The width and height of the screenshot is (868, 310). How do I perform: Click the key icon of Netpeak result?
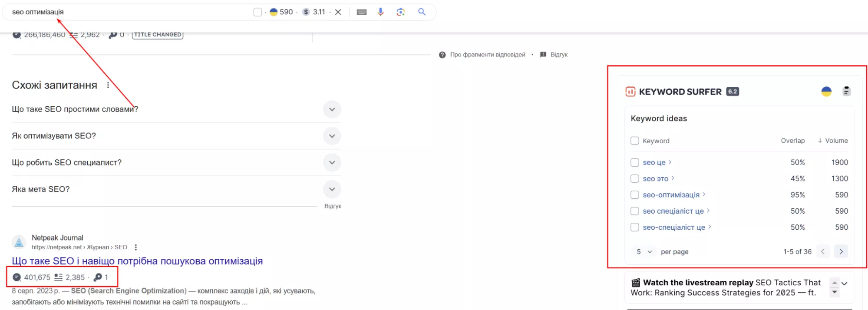pos(98,277)
